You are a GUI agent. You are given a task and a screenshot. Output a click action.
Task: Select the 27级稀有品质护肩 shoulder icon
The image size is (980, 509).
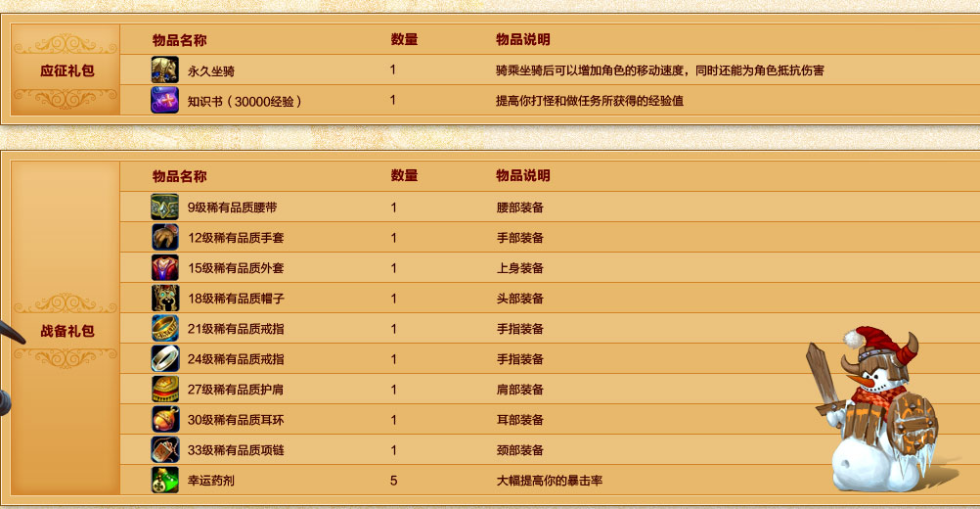164,390
